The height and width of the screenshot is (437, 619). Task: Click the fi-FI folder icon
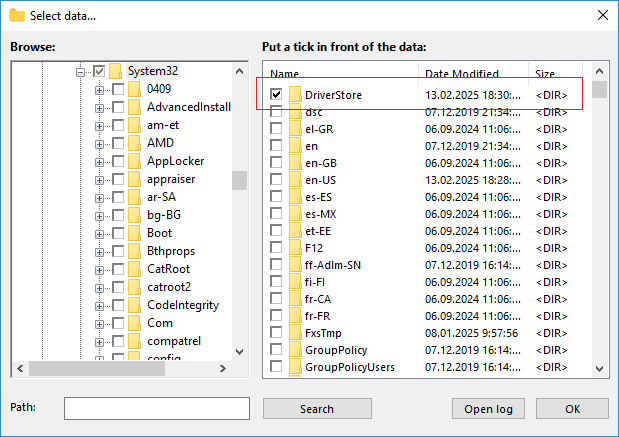coord(295,282)
